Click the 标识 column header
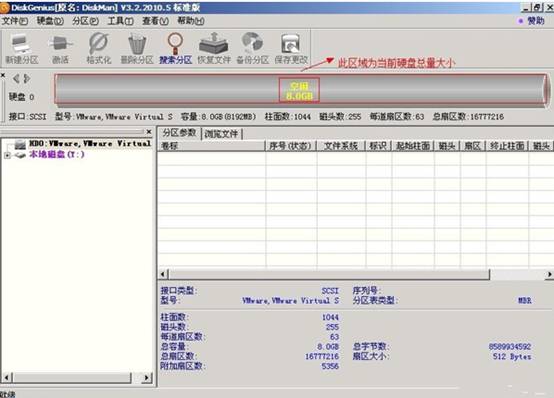The width and height of the screenshot is (554, 398). coord(378,146)
